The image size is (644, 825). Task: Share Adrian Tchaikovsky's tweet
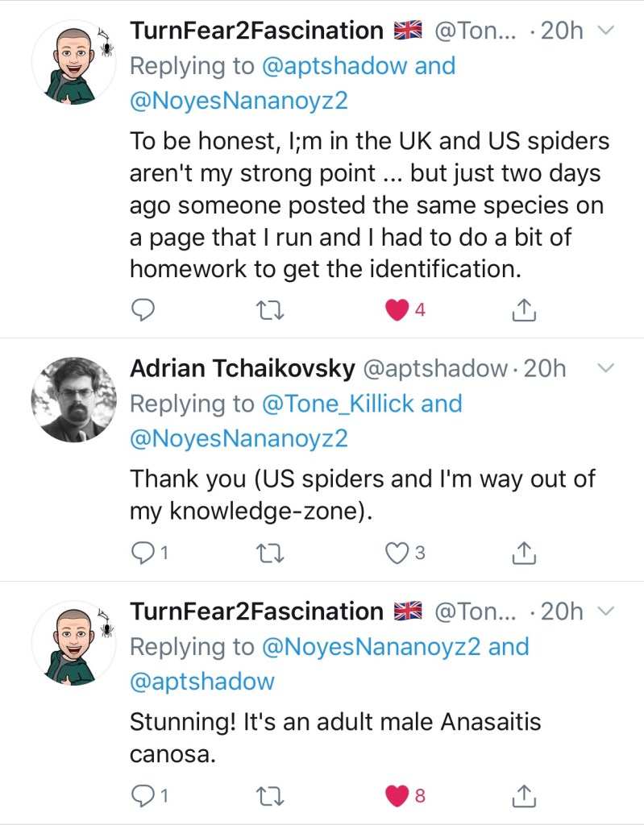coord(524,553)
